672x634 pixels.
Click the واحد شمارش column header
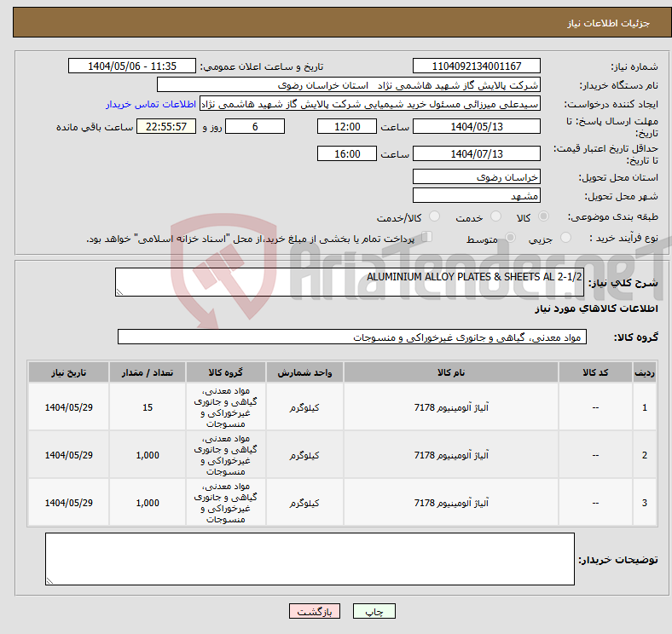pyautogui.click(x=304, y=372)
